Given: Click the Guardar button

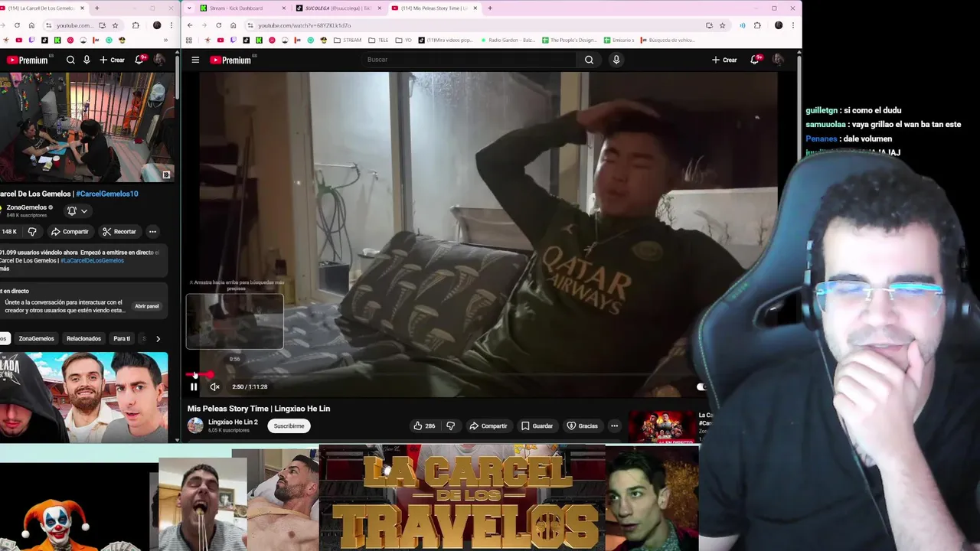Looking at the screenshot, I should [537, 425].
